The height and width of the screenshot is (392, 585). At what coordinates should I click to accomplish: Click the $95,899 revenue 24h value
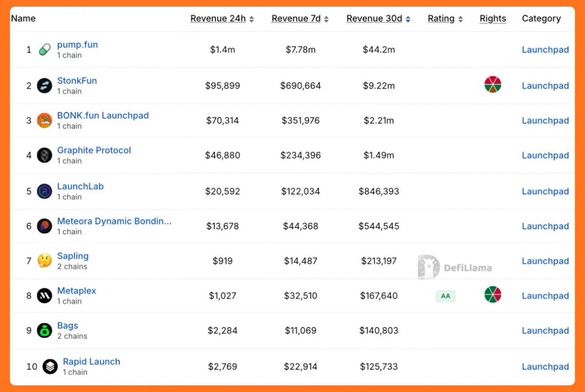[x=222, y=86]
